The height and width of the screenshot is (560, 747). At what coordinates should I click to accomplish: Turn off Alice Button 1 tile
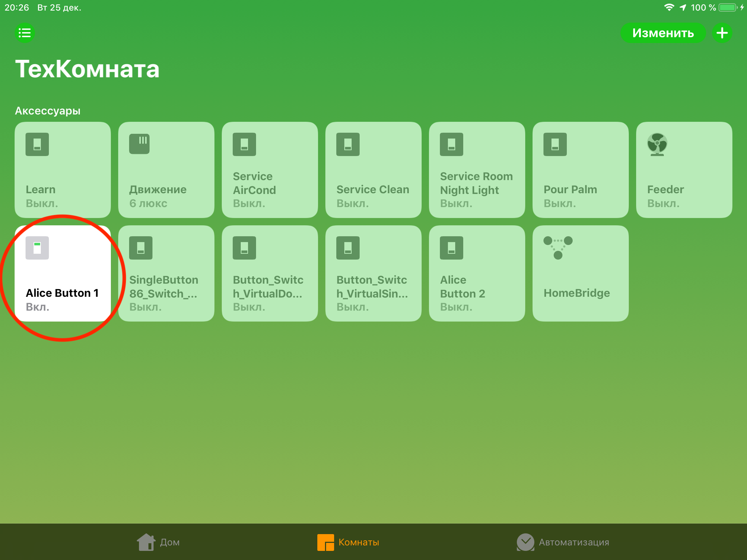coord(63,273)
